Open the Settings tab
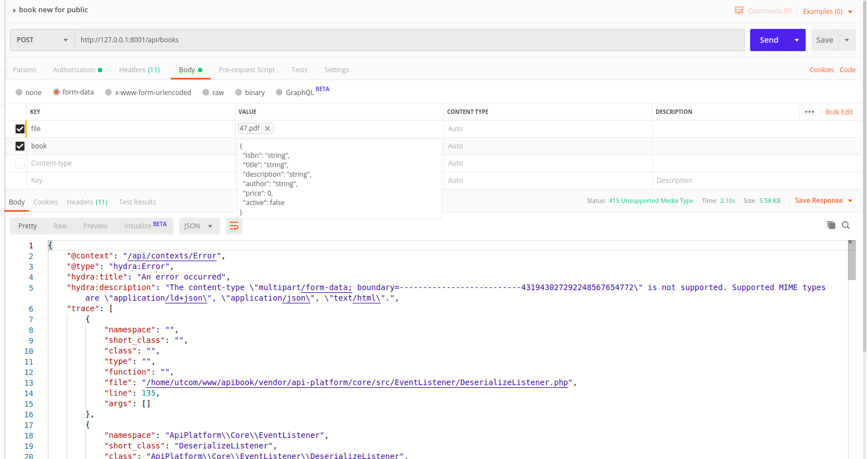The height and width of the screenshot is (459, 868). 336,70
